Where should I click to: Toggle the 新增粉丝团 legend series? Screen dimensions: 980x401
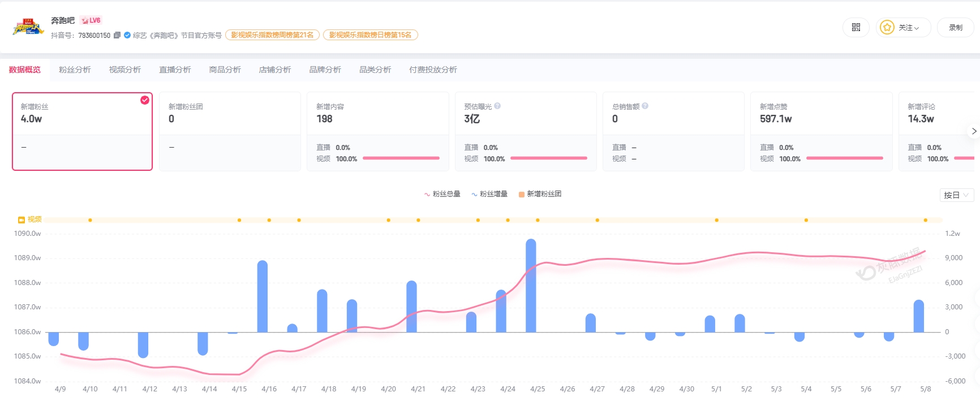pos(540,194)
